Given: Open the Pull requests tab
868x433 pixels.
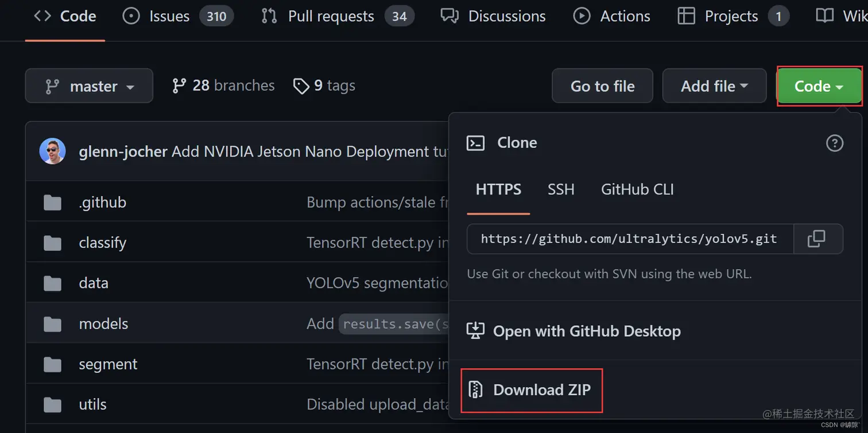Looking at the screenshot, I should [x=337, y=16].
